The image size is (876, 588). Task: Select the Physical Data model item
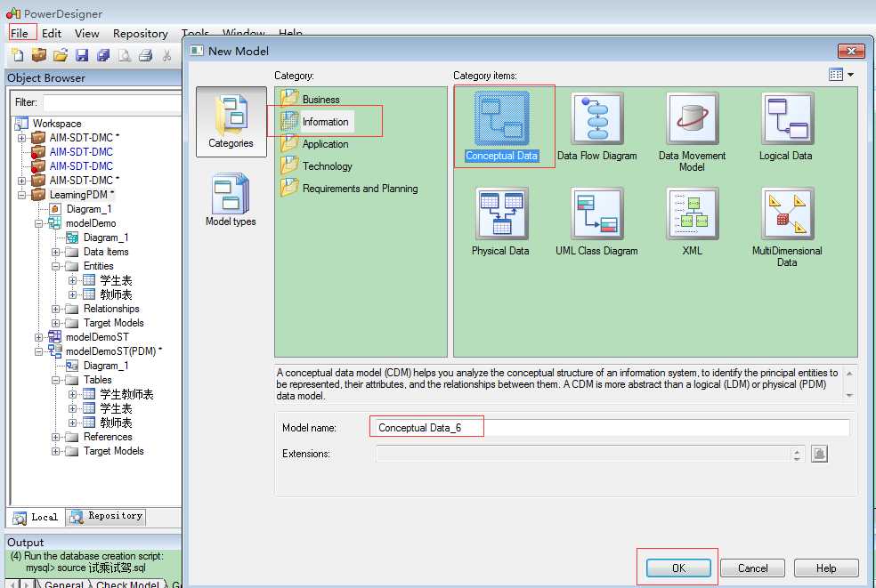(x=500, y=222)
